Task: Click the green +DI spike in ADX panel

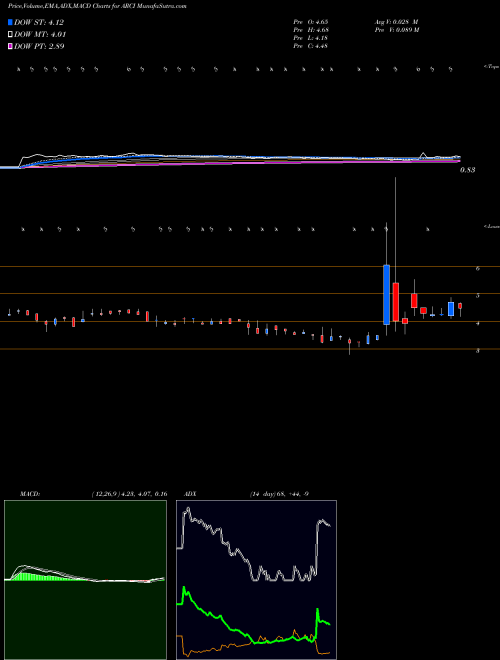Action: pyautogui.click(x=318, y=611)
